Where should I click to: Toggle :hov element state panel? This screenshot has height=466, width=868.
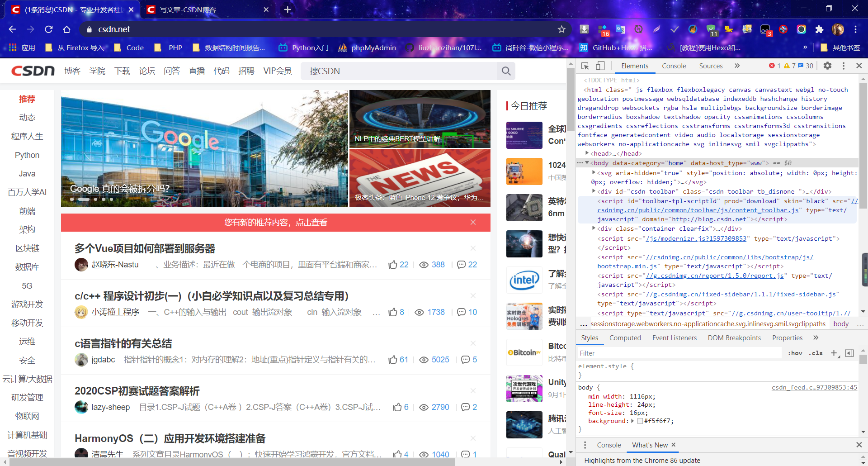795,353
